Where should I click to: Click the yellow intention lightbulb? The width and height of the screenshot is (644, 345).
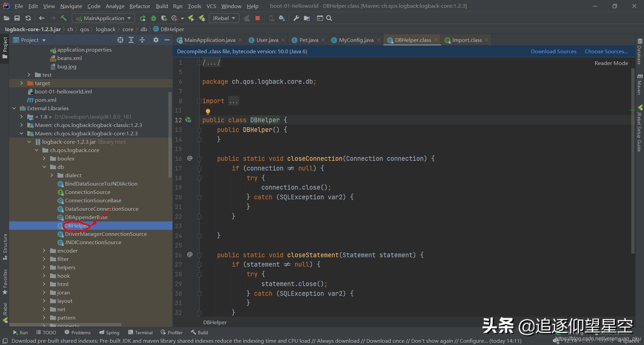(208, 111)
